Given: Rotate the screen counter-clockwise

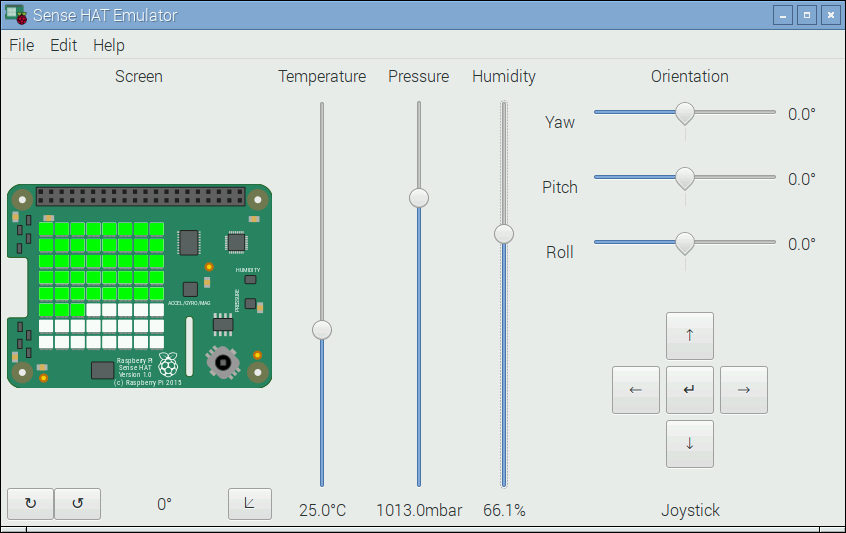Looking at the screenshot, I should (77, 504).
